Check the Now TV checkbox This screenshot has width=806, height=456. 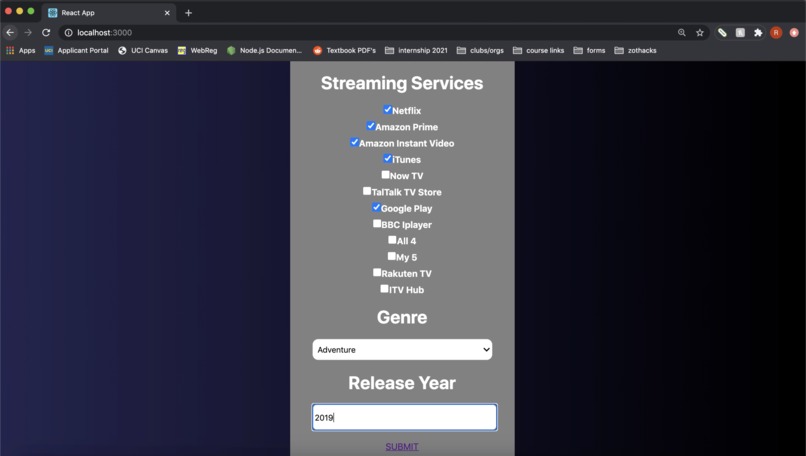pyautogui.click(x=386, y=175)
